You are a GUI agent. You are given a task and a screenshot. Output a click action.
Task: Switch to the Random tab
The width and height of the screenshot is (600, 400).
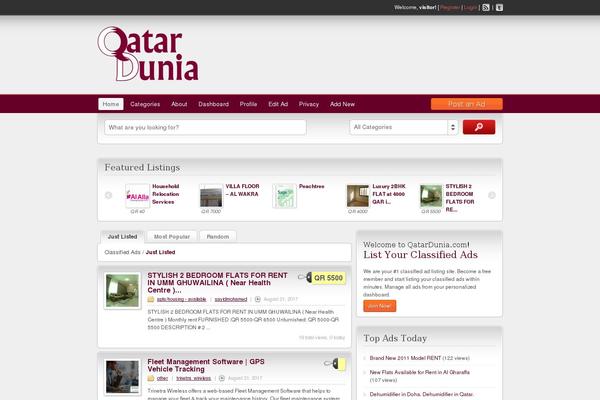pyautogui.click(x=218, y=237)
